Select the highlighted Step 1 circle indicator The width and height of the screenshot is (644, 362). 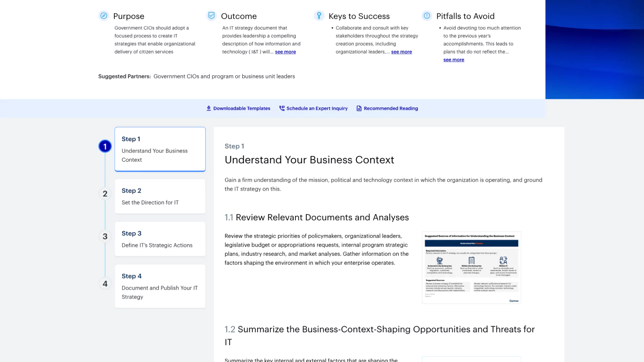click(105, 146)
